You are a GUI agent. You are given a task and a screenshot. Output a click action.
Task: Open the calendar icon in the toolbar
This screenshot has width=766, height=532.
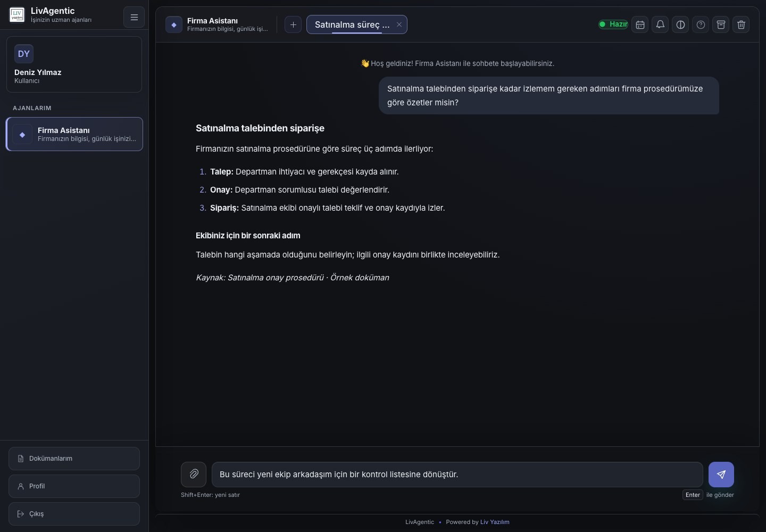pyautogui.click(x=640, y=24)
